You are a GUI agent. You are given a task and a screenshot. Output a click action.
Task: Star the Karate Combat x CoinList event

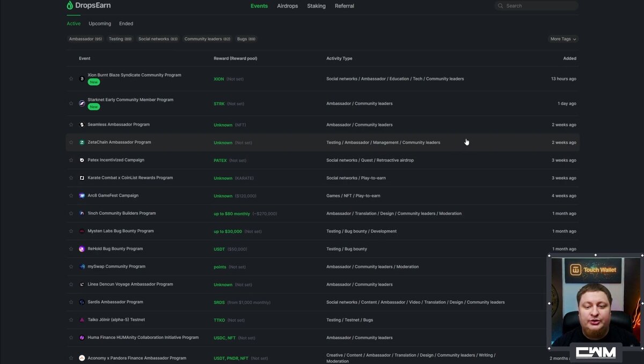(71, 178)
